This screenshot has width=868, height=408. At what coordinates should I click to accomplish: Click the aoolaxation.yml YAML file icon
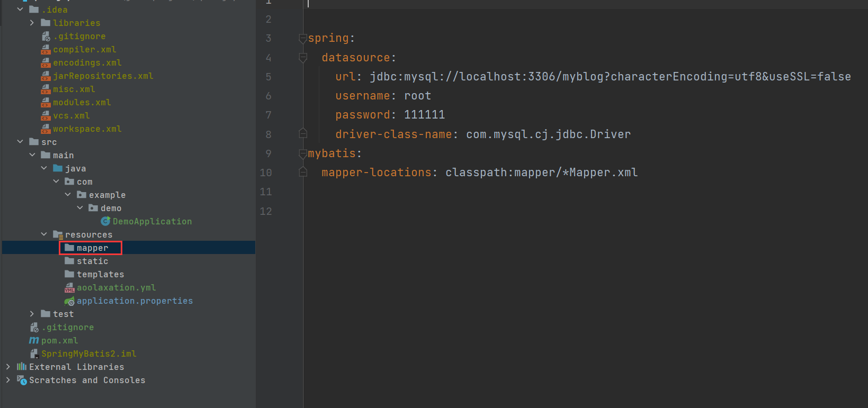coord(69,288)
